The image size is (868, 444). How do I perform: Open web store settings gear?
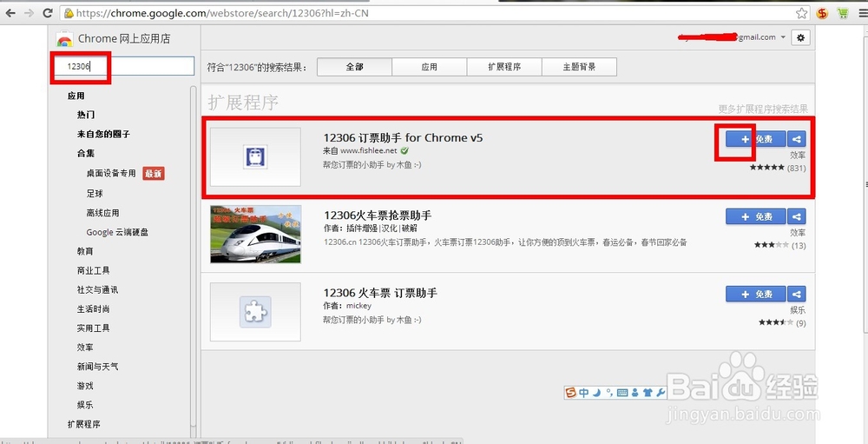tap(800, 37)
